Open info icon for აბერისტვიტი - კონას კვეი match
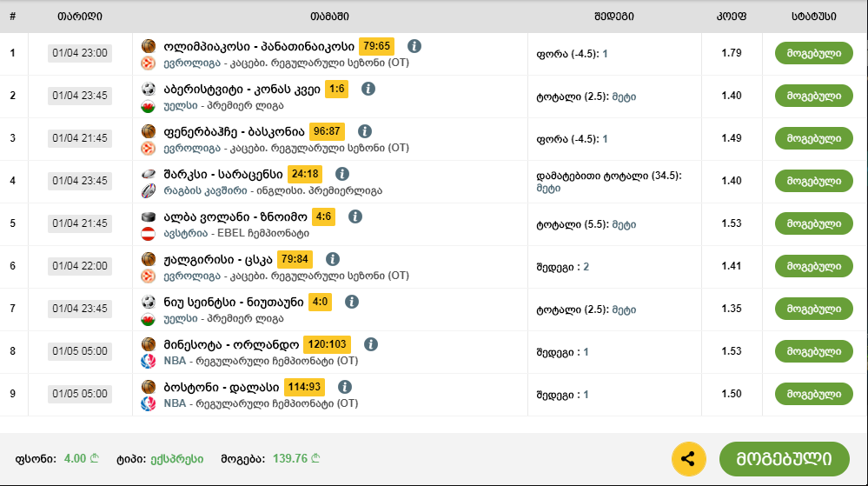The image size is (868, 486). point(368,89)
